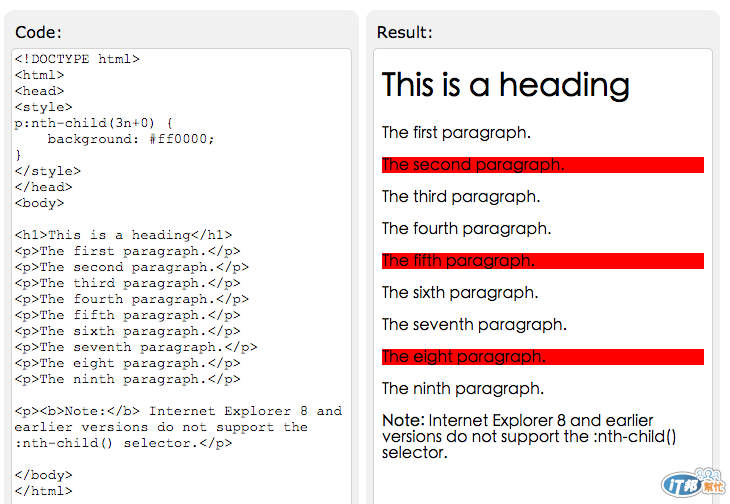Click the red second paragraph bar
This screenshot has width=730, height=504.
542,165
